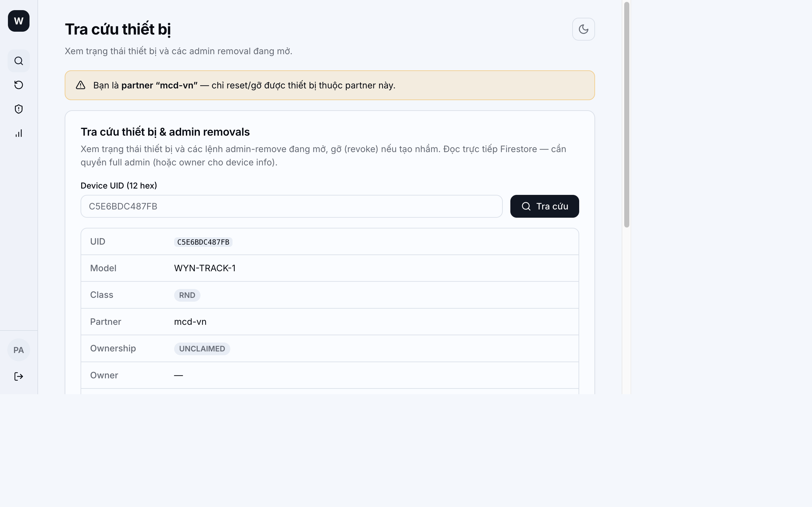Toggle dark mode with the moon button
This screenshot has width=812, height=507.
583,29
